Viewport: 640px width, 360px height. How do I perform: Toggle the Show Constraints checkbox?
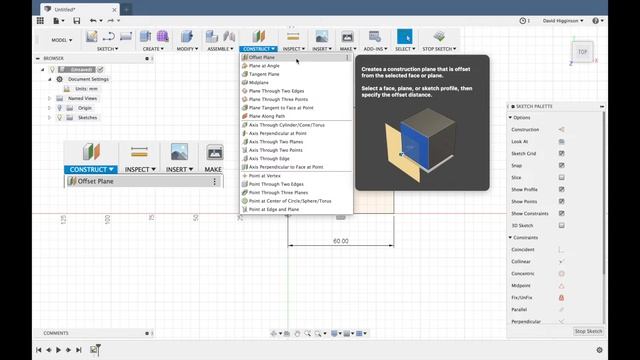pos(561,213)
